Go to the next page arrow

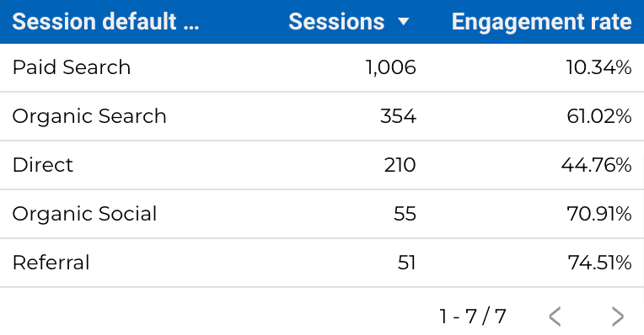click(x=617, y=316)
